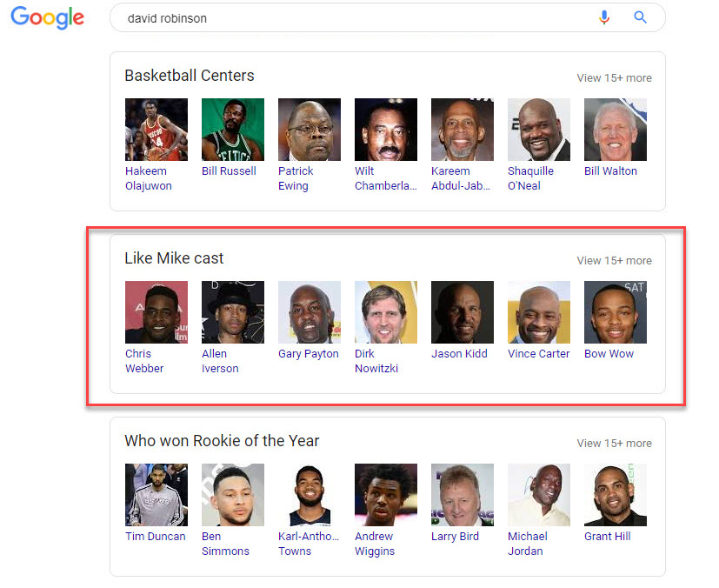Image resolution: width=719 pixels, height=588 pixels.
Task: Click the Bow Wow thumbnail image
Action: pos(616,312)
